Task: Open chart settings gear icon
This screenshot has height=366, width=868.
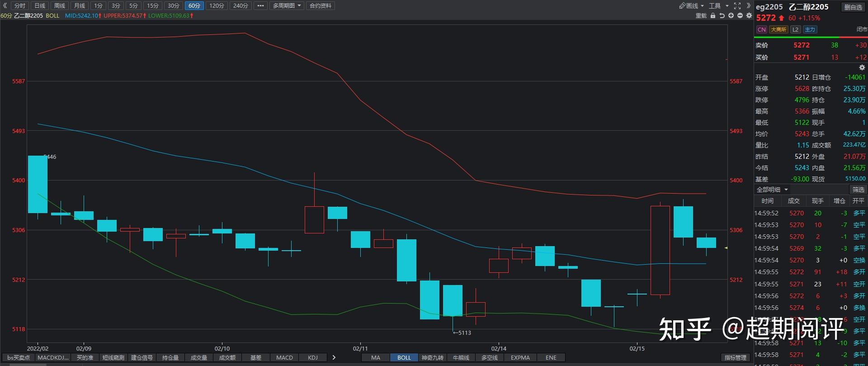Action: tap(749, 16)
